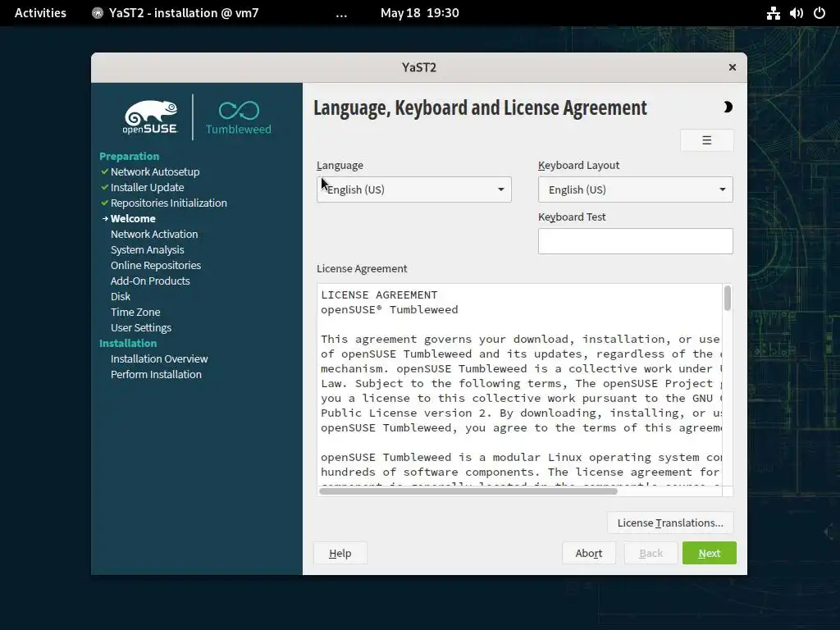Click the License Agreement label

click(362, 268)
